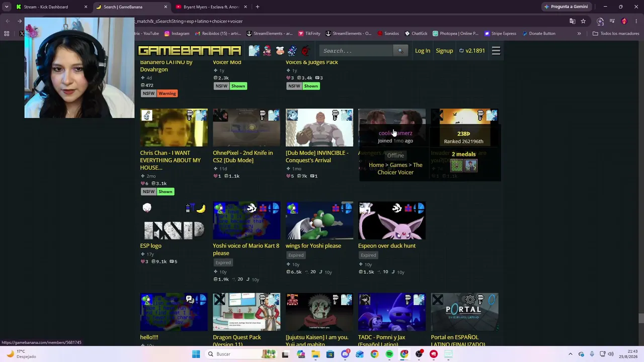Switch to the Search | GameBanana tab
Screen dimensions: 644x362
130,7
